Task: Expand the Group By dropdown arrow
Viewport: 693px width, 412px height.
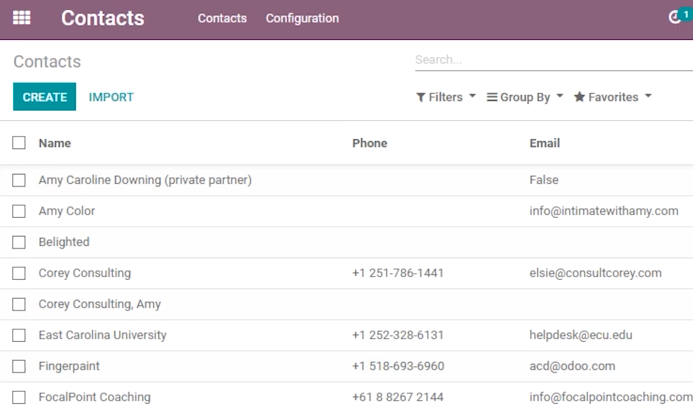Action: pyautogui.click(x=560, y=96)
